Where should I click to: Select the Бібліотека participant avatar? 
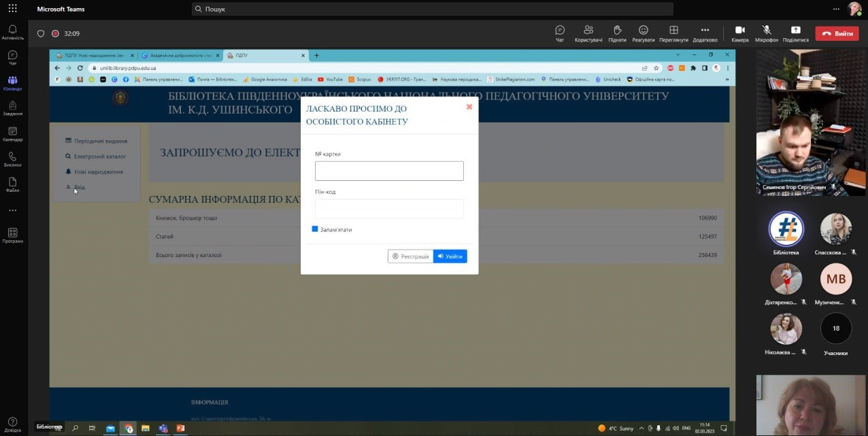click(786, 229)
